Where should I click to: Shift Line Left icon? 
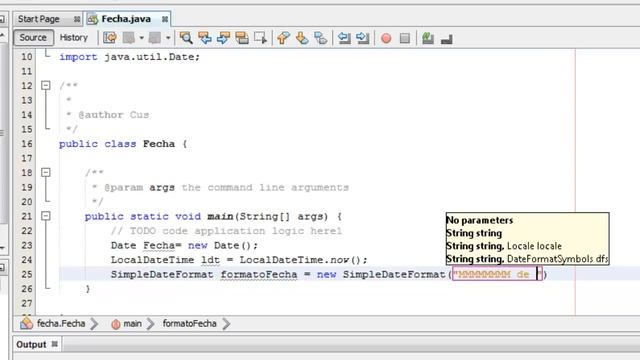click(344, 38)
